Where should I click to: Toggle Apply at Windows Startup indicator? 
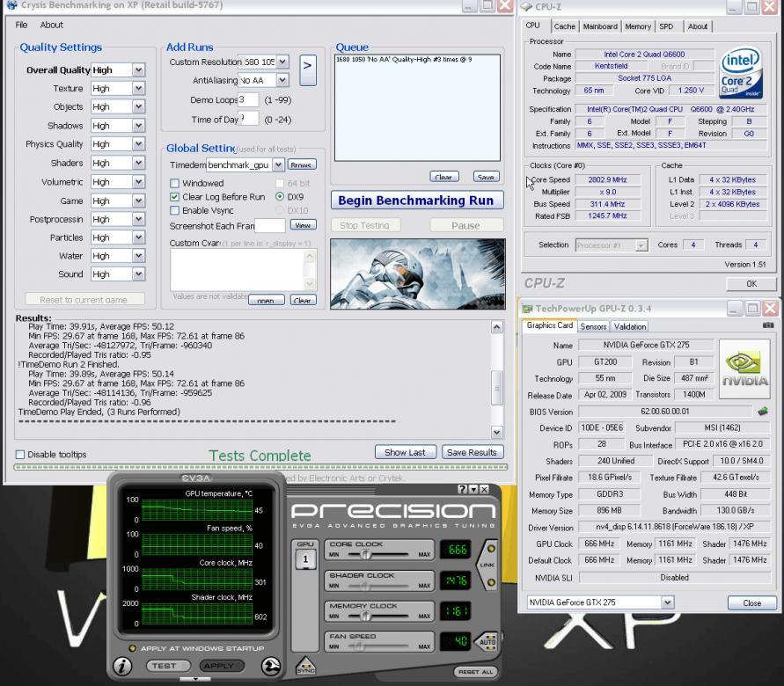133,648
